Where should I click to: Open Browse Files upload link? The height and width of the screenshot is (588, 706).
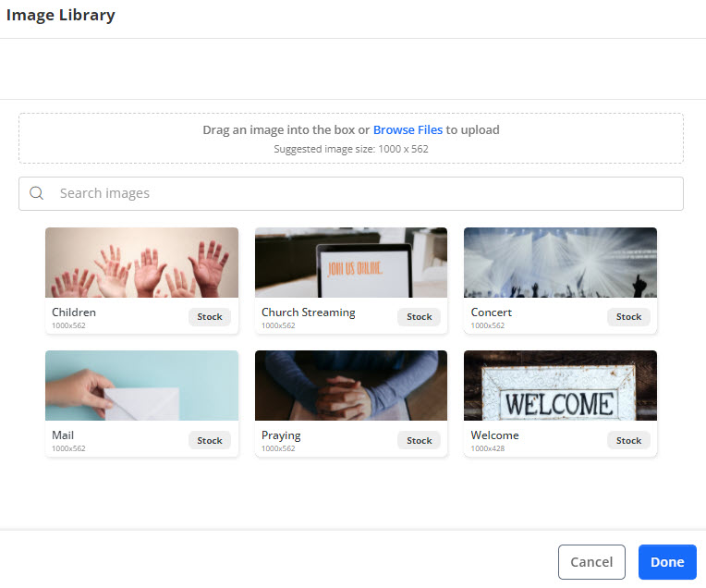(408, 130)
